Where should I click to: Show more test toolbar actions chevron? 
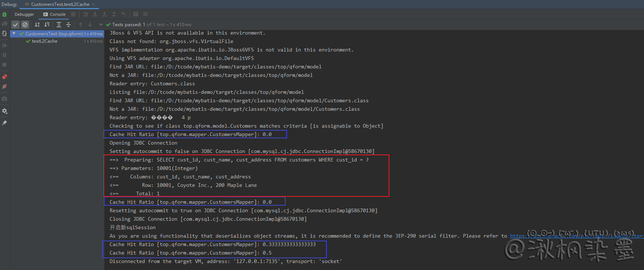click(101, 25)
